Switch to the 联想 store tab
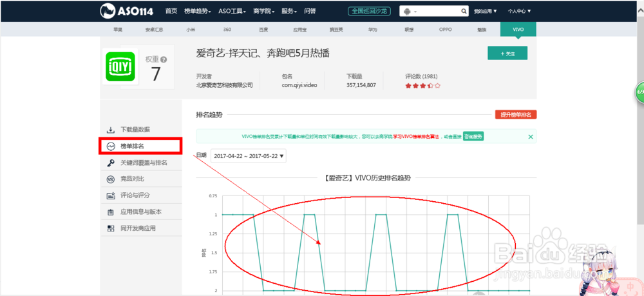The height and width of the screenshot is (296, 644). tap(409, 30)
